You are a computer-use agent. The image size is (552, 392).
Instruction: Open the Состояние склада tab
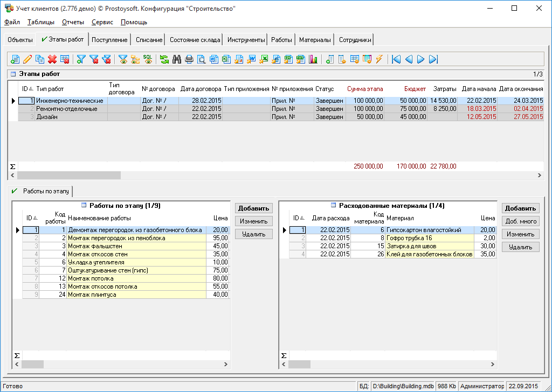(x=195, y=40)
